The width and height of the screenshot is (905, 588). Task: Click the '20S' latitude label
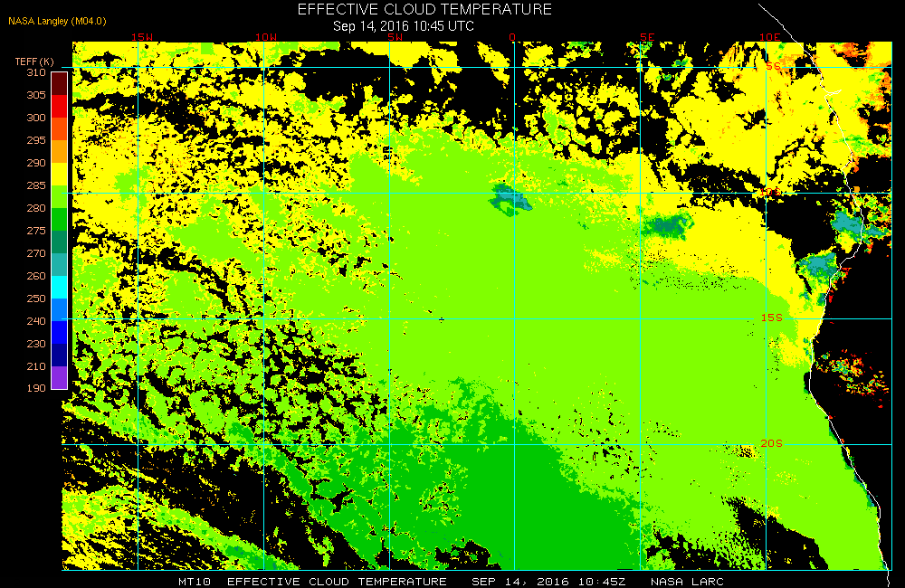(x=772, y=443)
